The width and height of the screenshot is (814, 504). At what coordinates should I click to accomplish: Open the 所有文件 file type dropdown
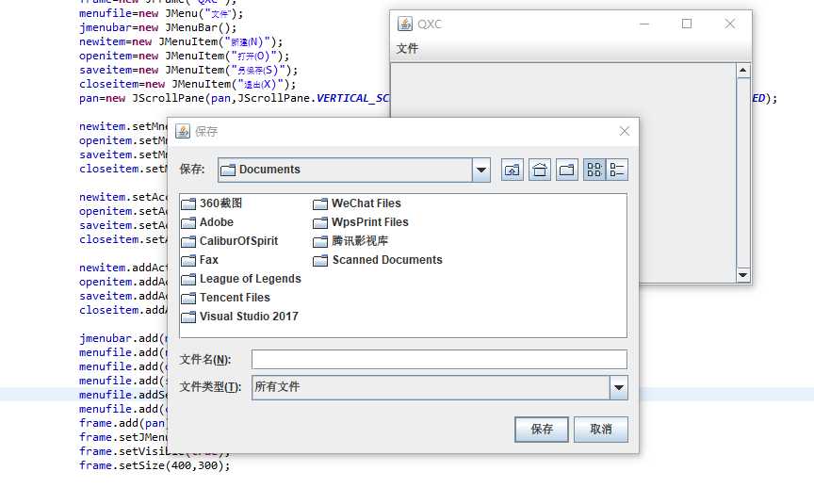pyautogui.click(x=618, y=387)
